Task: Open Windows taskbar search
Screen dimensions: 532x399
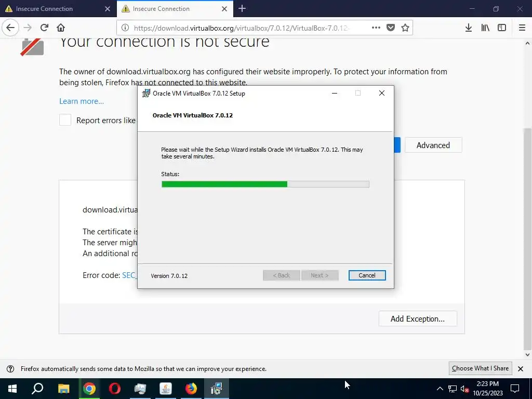Action: pyautogui.click(x=37, y=389)
